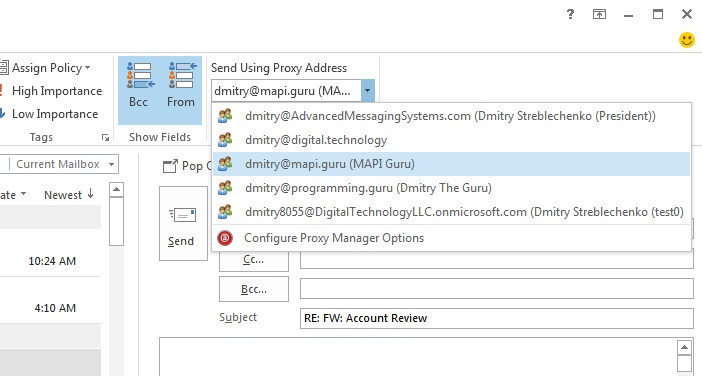Select dmitry@AdvancedMessagingSystems.com proxy address
The height and width of the screenshot is (376, 702).
click(x=451, y=116)
